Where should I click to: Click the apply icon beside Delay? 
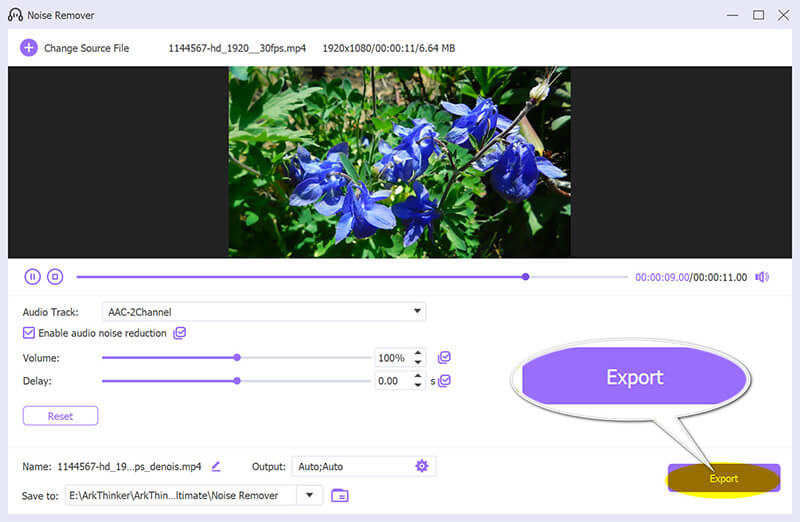445,380
